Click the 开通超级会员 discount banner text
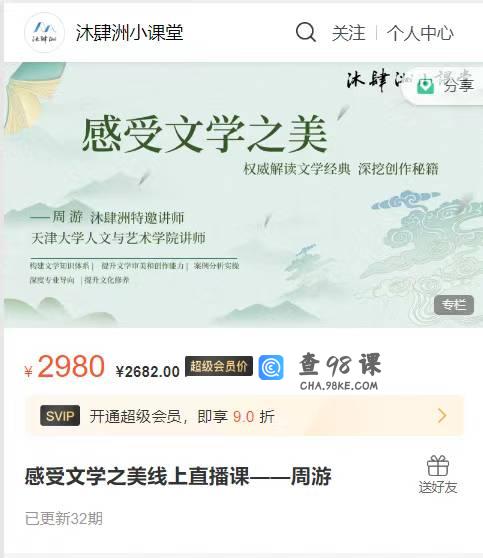This screenshot has height=558, width=483. (182, 416)
